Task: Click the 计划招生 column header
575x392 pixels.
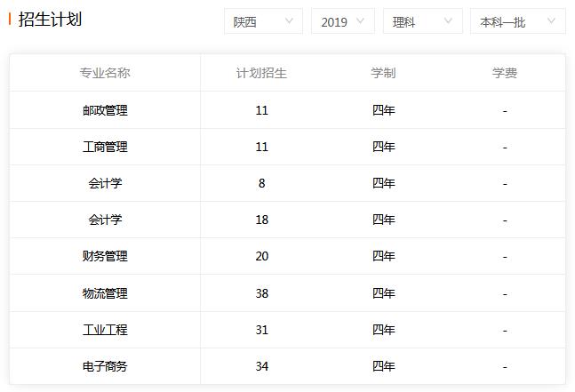Action: tap(261, 73)
